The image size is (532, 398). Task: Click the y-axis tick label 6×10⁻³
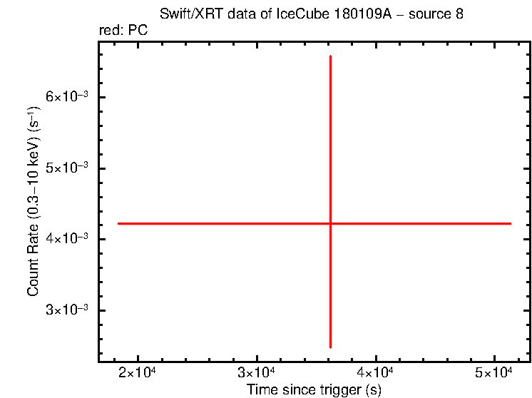click(67, 96)
